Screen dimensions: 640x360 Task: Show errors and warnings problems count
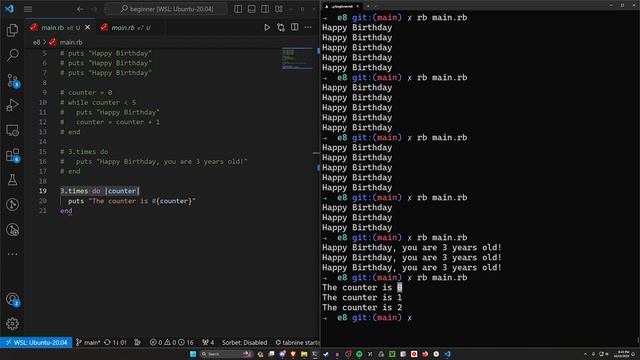[x=171, y=342]
